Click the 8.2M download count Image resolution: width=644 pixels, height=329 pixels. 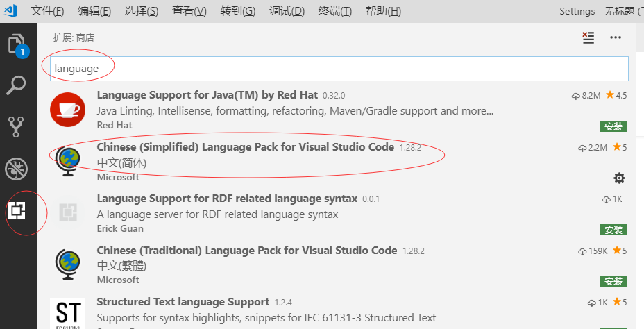point(586,96)
